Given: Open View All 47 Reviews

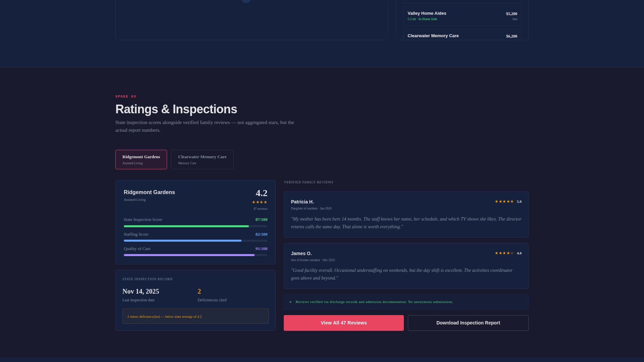Looking at the screenshot, I should coord(343,323).
